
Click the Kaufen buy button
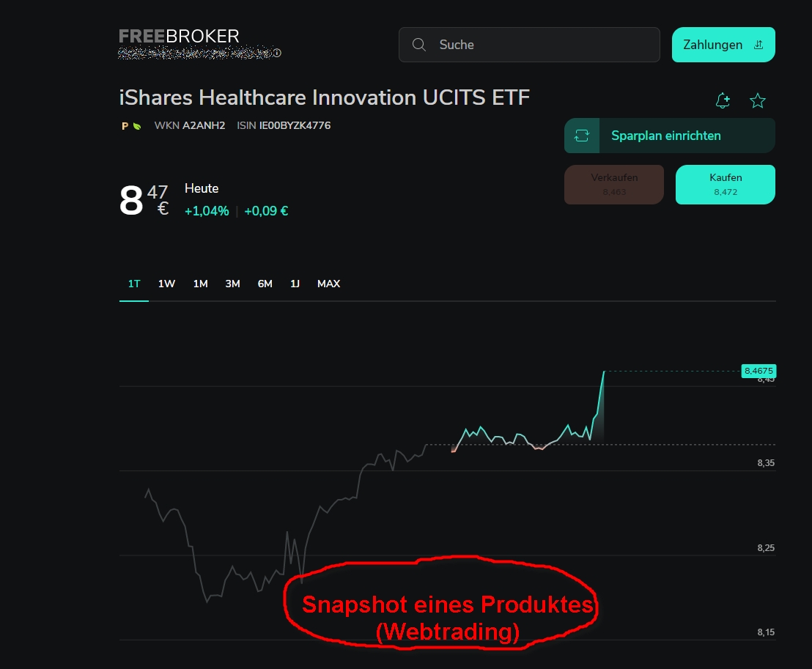coord(726,185)
